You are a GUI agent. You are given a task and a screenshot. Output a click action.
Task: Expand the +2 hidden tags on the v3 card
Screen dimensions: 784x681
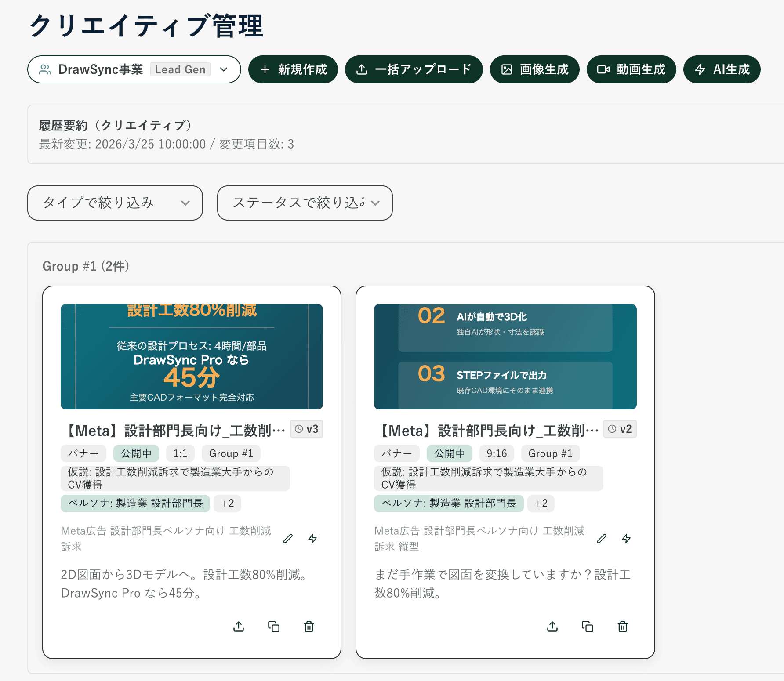(x=228, y=504)
